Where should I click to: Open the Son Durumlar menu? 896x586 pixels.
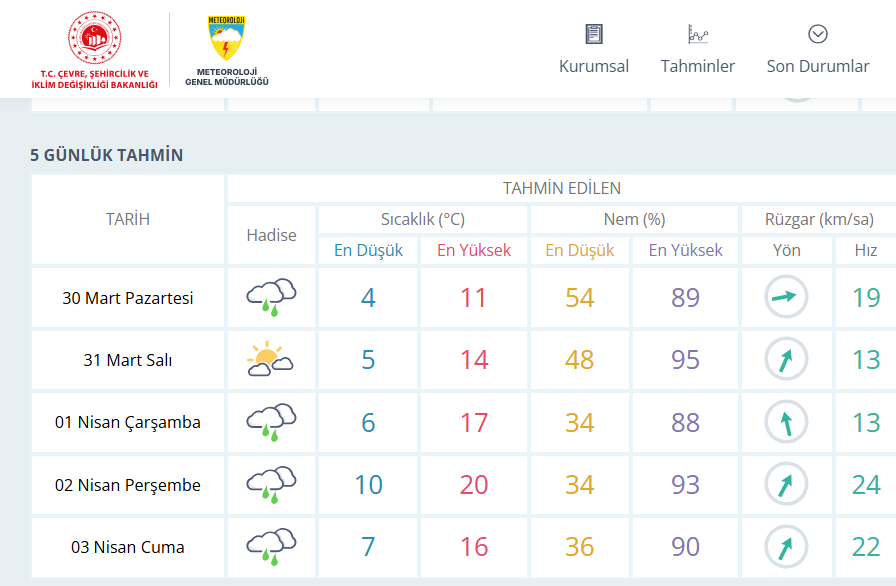click(x=818, y=66)
